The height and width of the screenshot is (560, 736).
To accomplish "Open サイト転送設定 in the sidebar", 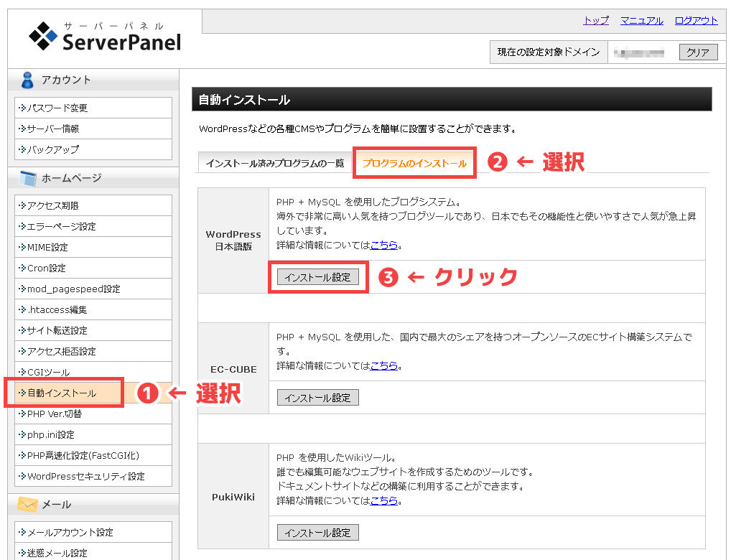I will tap(93, 330).
